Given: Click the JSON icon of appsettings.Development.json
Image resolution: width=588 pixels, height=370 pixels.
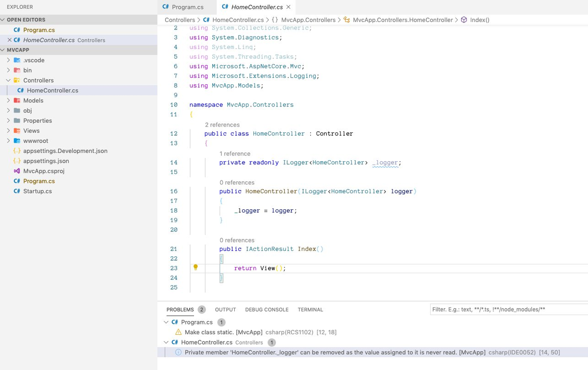Looking at the screenshot, I should [x=17, y=151].
